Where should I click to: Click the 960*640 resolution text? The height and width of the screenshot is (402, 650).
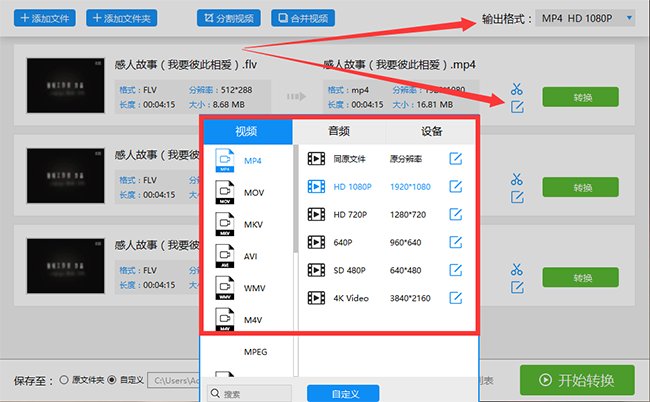[405, 242]
